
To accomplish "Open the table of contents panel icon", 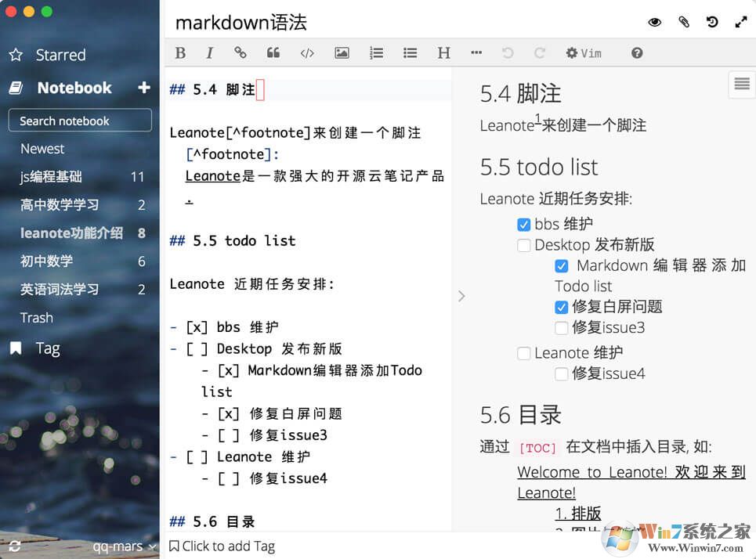I will pos(742,84).
